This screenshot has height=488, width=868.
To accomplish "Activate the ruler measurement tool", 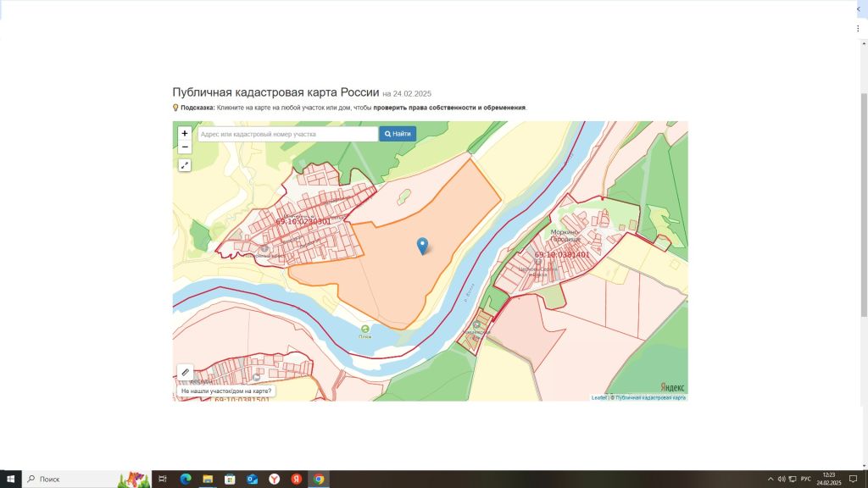I will [185, 372].
